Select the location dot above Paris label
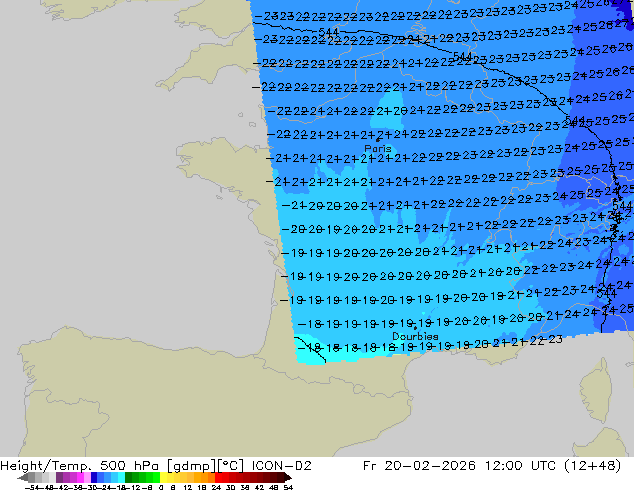Image resolution: width=634 pixels, height=490 pixels. click(x=378, y=140)
